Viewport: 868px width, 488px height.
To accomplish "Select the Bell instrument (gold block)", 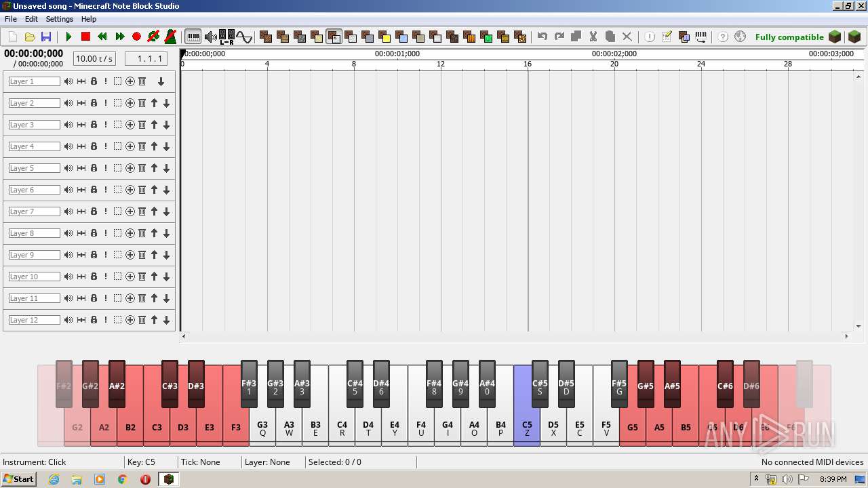I will [x=384, y=37].
